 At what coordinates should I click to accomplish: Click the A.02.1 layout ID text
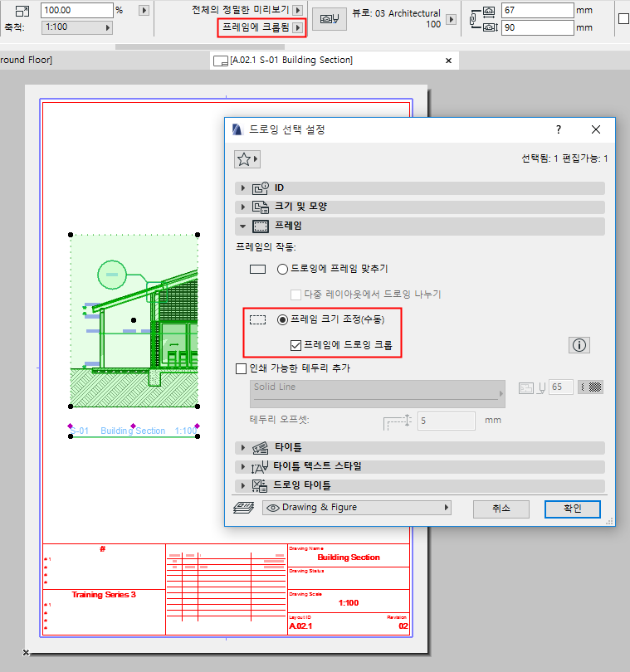click(x=300, y=626)
